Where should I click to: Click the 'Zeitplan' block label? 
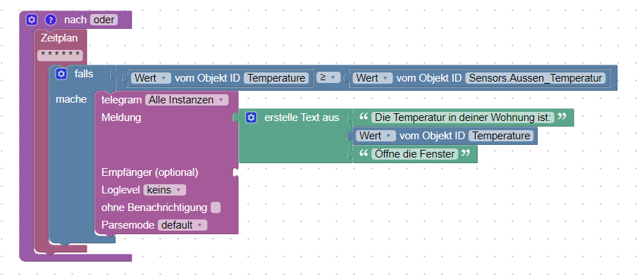[x=59, y=38]
